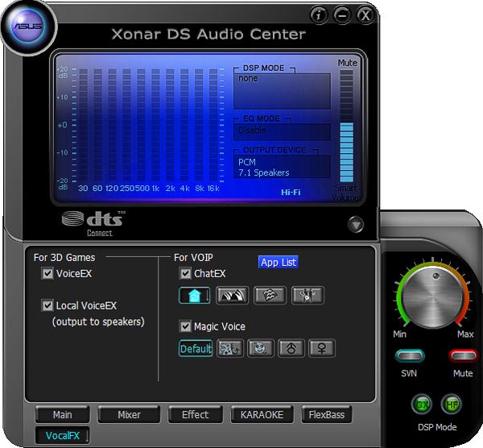483x448 pixels.
Task: Select the VocalFX tab
Action: coord(63,436)
